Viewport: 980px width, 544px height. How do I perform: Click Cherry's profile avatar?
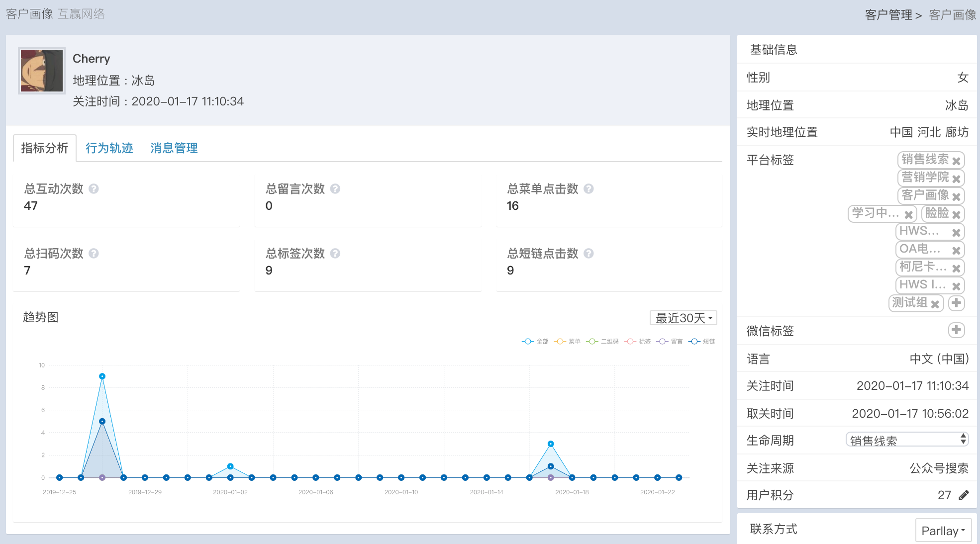pyautogui.click(x=42, y=71)
